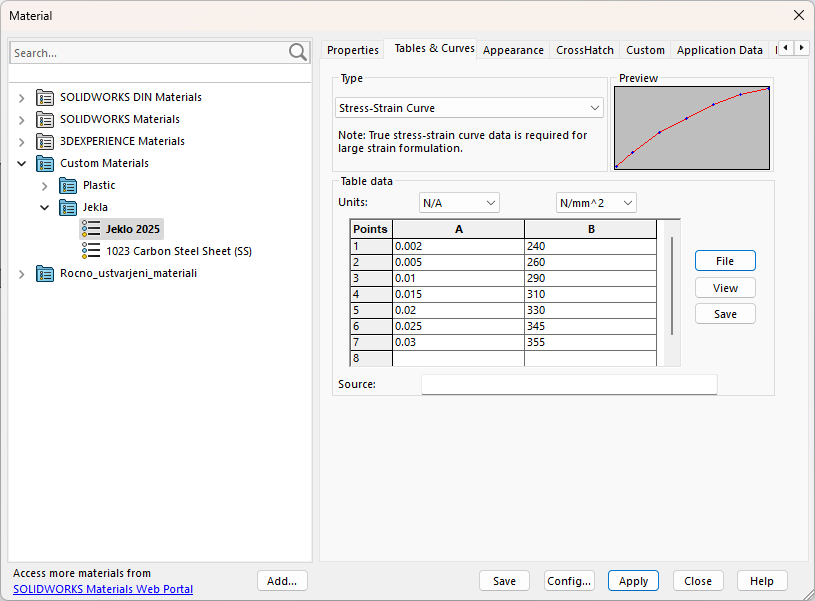The height and width of the screenshot is (601, 815).
Task: Click the Add... button
Action: coord(282,581)
